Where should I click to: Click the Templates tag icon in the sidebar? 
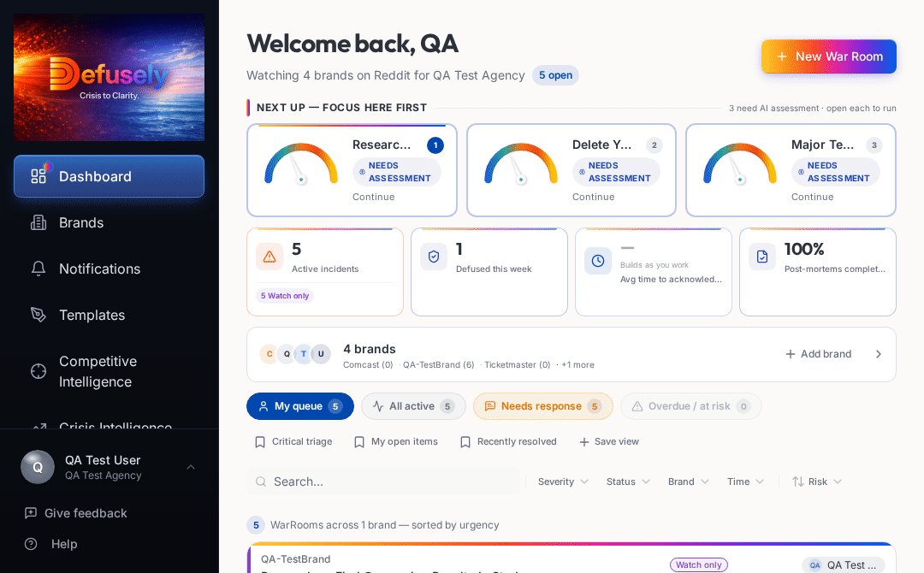38,315
